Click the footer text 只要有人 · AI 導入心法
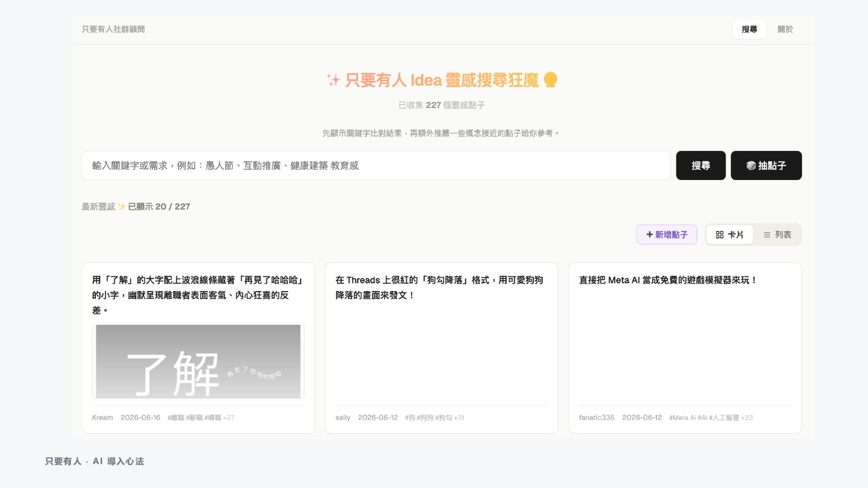This screenshot has width=868, height=488. coord(94,461)
